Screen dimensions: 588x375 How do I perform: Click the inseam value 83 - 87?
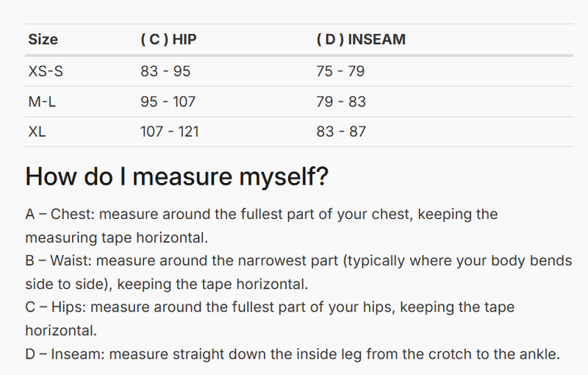[341, 132]
